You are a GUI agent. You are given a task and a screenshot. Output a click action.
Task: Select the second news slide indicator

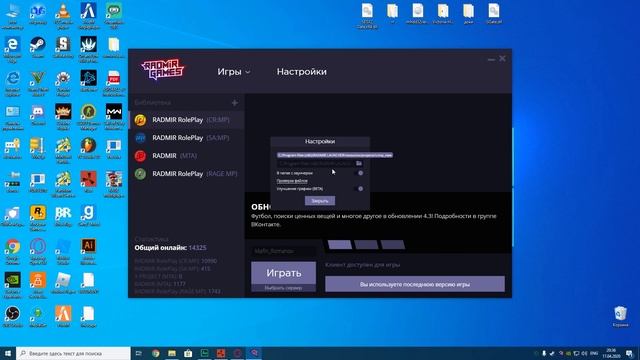click(366, 244)
